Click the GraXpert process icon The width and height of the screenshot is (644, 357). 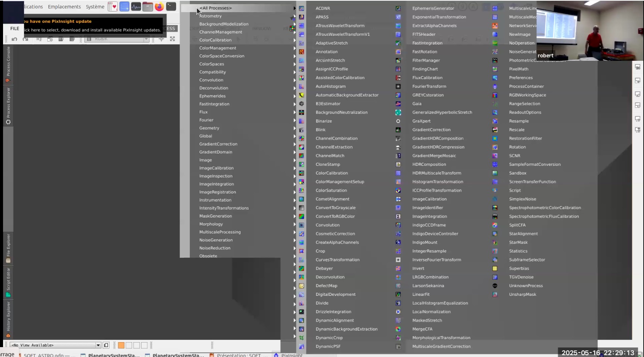398,121
